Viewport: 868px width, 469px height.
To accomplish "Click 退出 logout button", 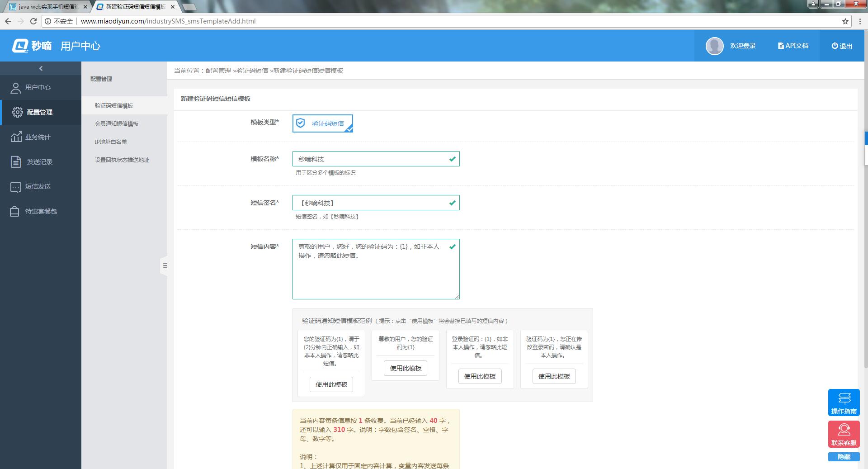I will pos(842,46).
